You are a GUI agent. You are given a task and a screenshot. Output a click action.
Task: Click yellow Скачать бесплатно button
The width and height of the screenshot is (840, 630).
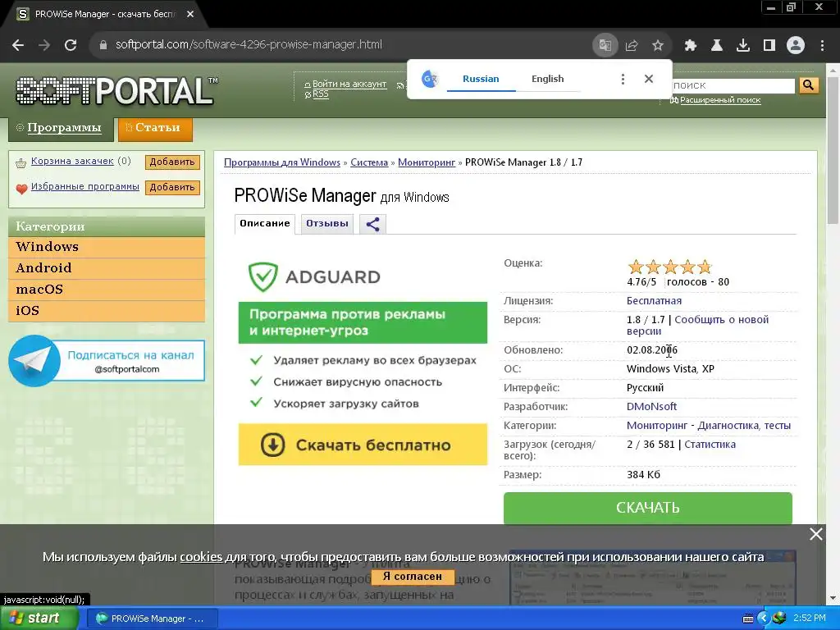(x=363, y=445)
